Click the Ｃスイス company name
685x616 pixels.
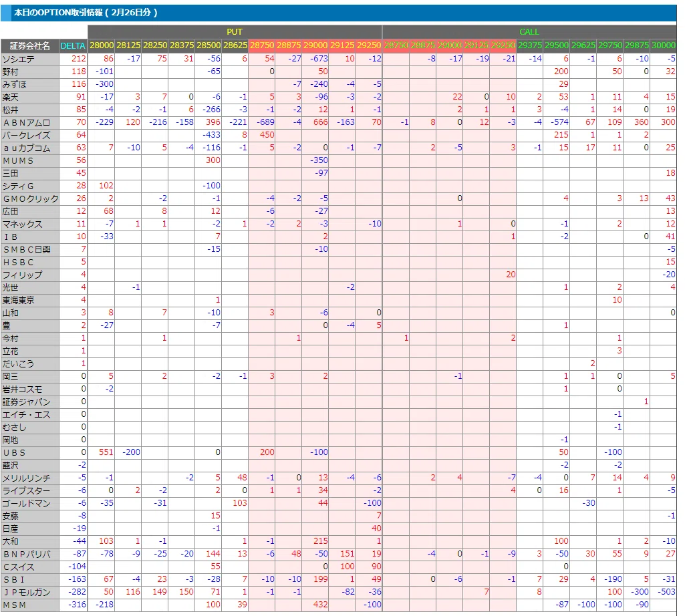click(x=18, y=567)
